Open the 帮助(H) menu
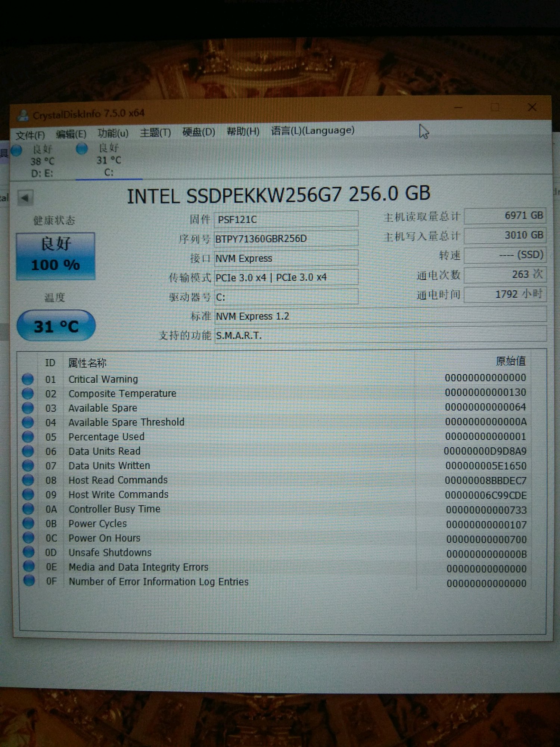The height and width of the screenshot is (747, 560). pyautogui.click(x=243, y=131)
